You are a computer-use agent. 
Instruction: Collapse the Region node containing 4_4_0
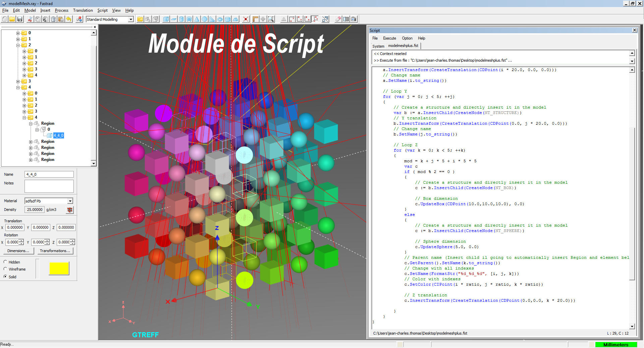click(31, 123)
